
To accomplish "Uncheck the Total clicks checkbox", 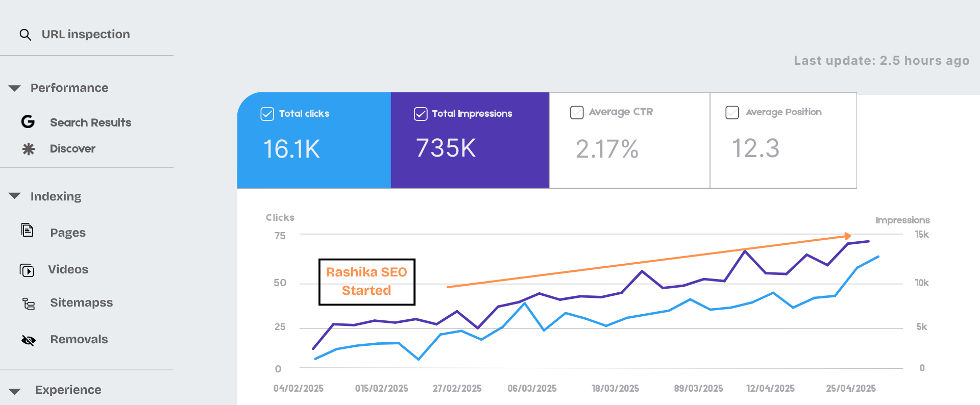I will 267,114.
